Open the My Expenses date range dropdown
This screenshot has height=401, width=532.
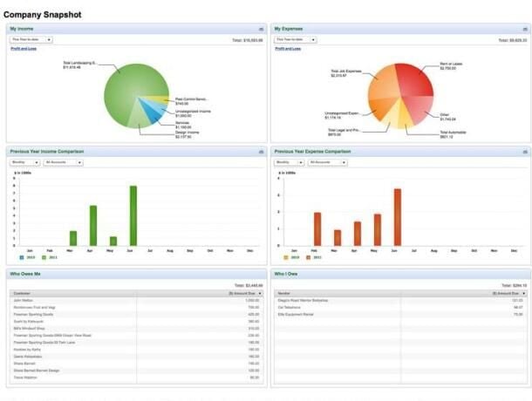tap(295, 40)
